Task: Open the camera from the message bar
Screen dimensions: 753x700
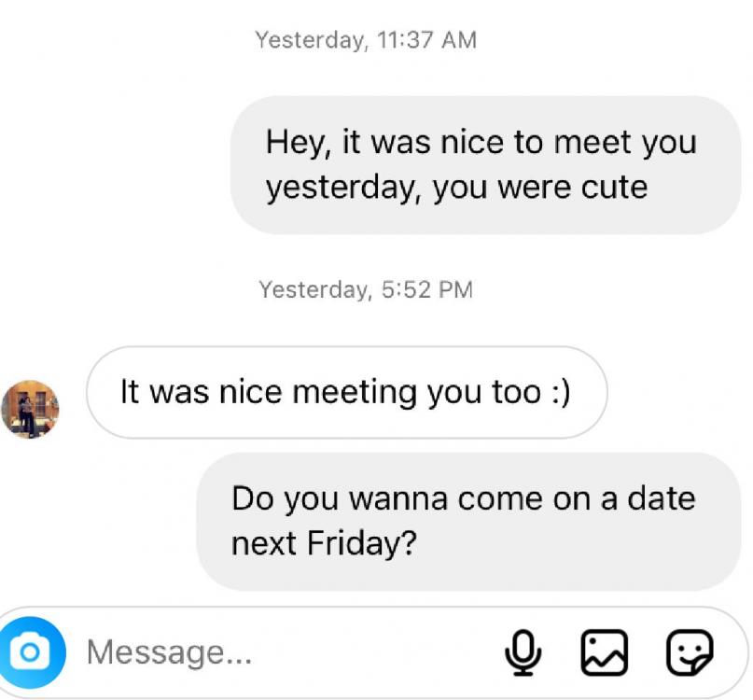Action: (31, 651)
